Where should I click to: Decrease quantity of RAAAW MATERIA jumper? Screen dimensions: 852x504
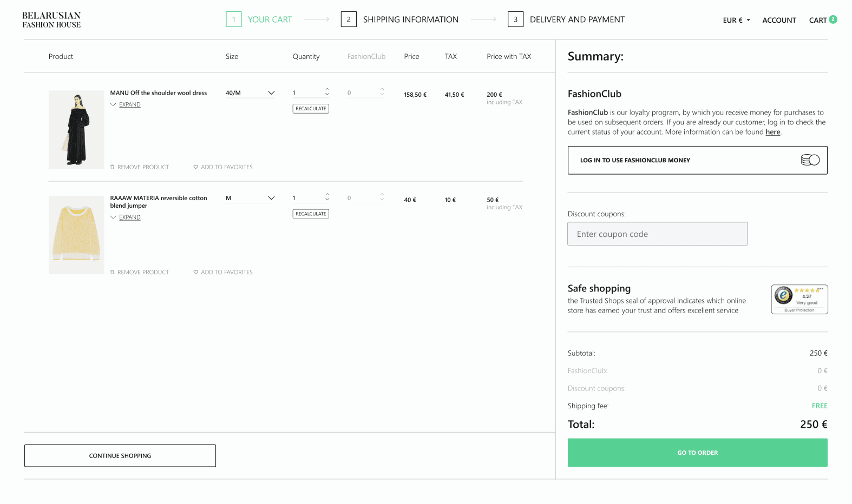[x=327, y=200]
